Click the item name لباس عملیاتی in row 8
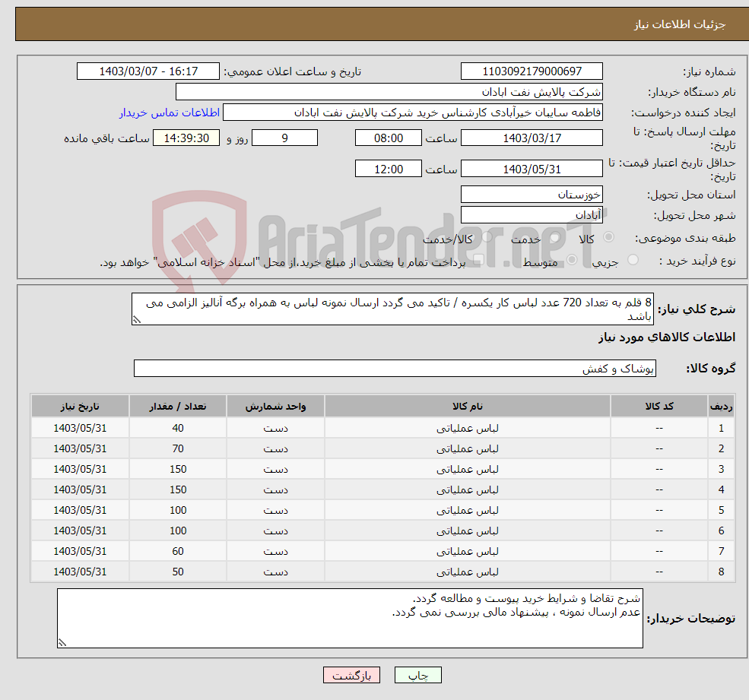 pyautogui.click(x=468, y=572)
